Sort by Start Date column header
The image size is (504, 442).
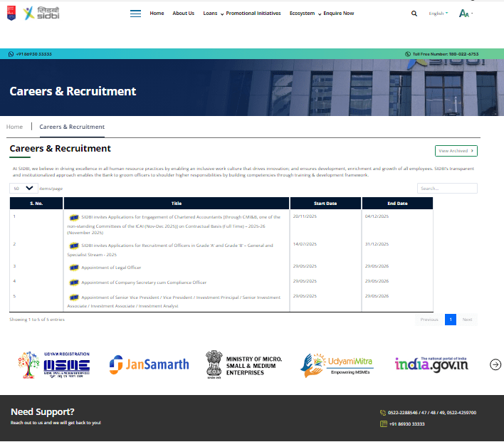(325, 204)
